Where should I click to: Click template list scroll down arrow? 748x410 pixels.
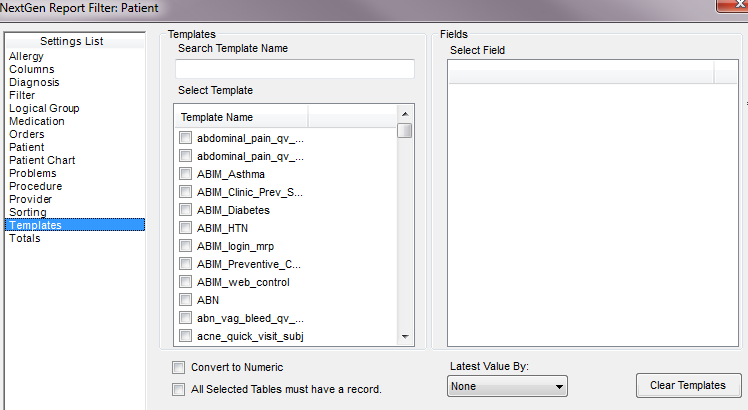point(405,336)
